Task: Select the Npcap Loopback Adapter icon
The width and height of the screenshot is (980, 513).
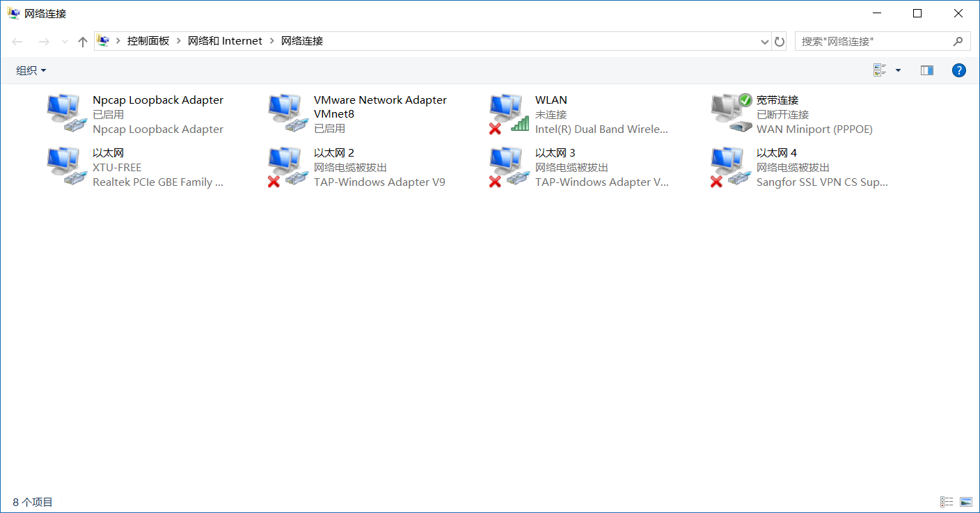Action: [68, 113]
